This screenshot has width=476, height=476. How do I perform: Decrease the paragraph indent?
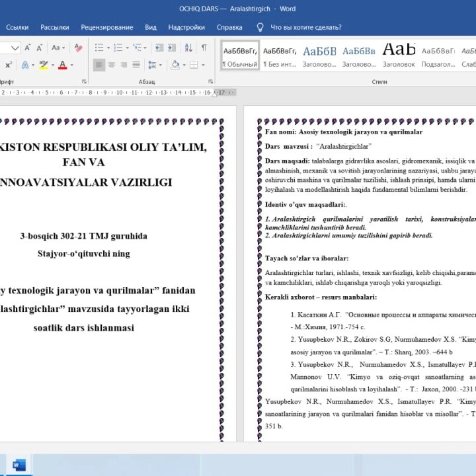(157, 48)
